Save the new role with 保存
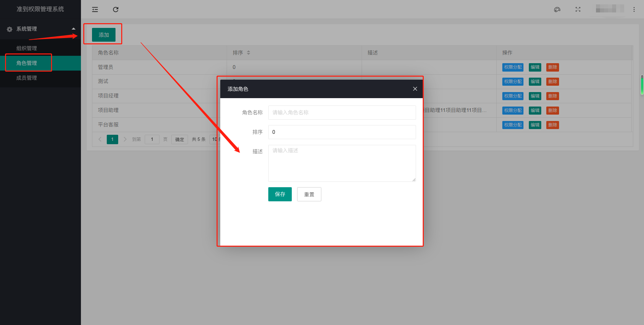This screenshot has width=644, height=325. pyautogui.click(x=280, y=194)
